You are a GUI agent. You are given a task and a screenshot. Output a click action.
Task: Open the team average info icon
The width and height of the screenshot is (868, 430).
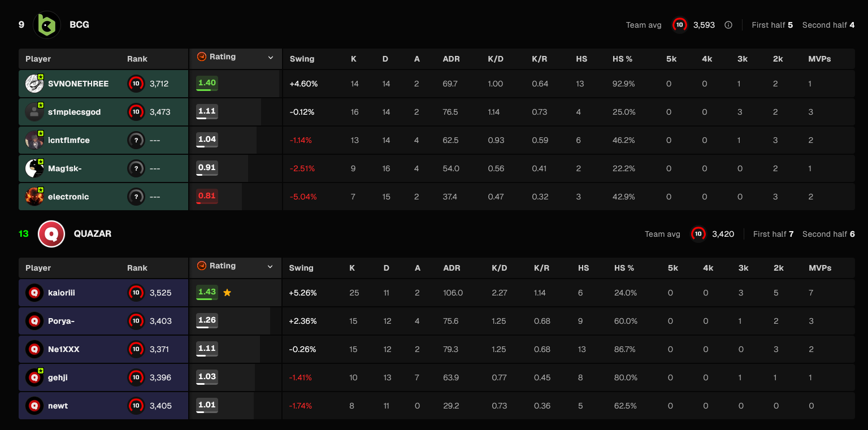[728, 25]
